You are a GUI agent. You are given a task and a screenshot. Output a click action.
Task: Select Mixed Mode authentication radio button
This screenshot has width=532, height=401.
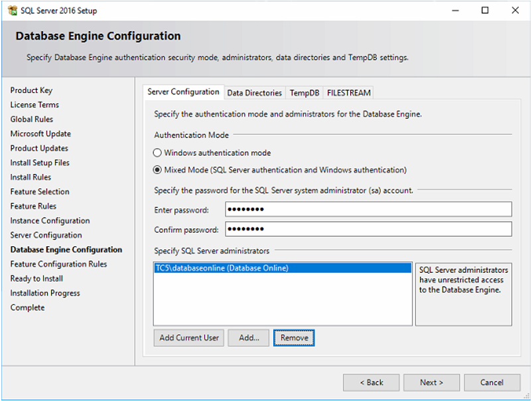(157, 170)
